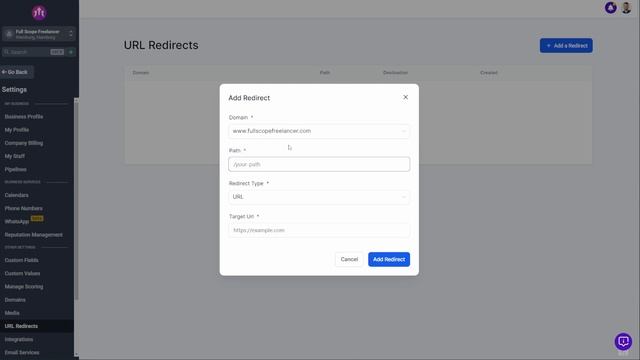Open Integrations settings
The height and width of the screenshot is (360, 640).
(x=19, y=340)
